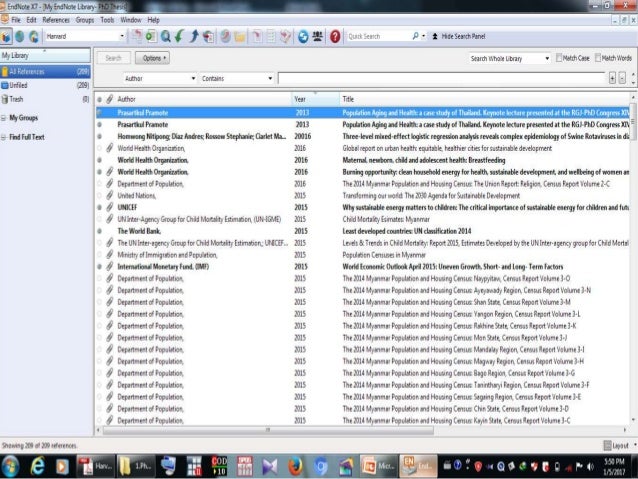Click paperclip icon on UNICEF row
The height and width of the screenshot is (479, 638).
pyautogui.click(x=109, y=207)
